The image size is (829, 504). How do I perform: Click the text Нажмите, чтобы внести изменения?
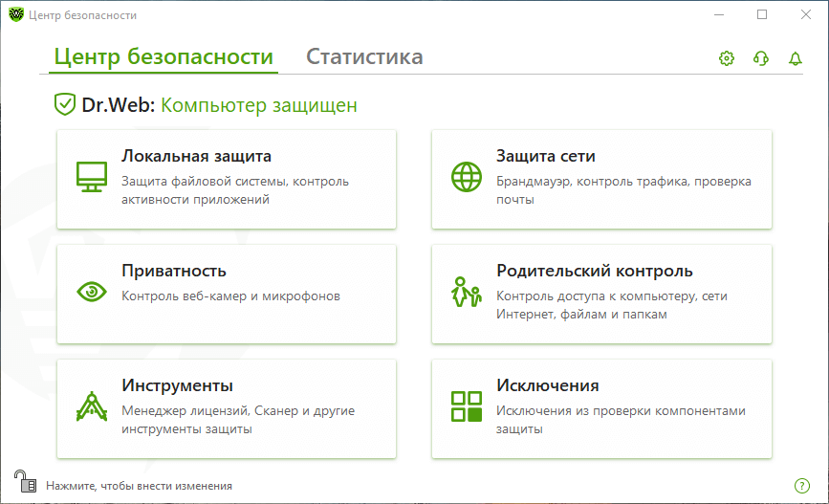pos(139,486)
